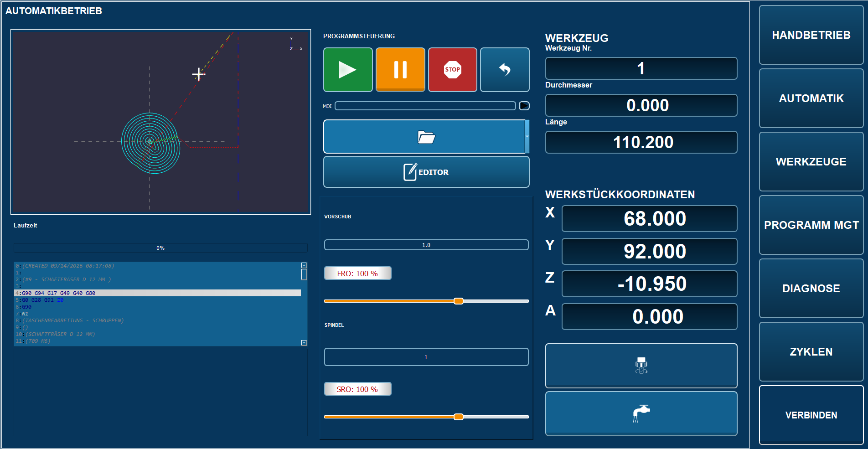Click the XYZ axis indicator in preview
Image resolution: width=868 pixels, height=449 pixels.
pyautogui.click(x=295, y=44)
